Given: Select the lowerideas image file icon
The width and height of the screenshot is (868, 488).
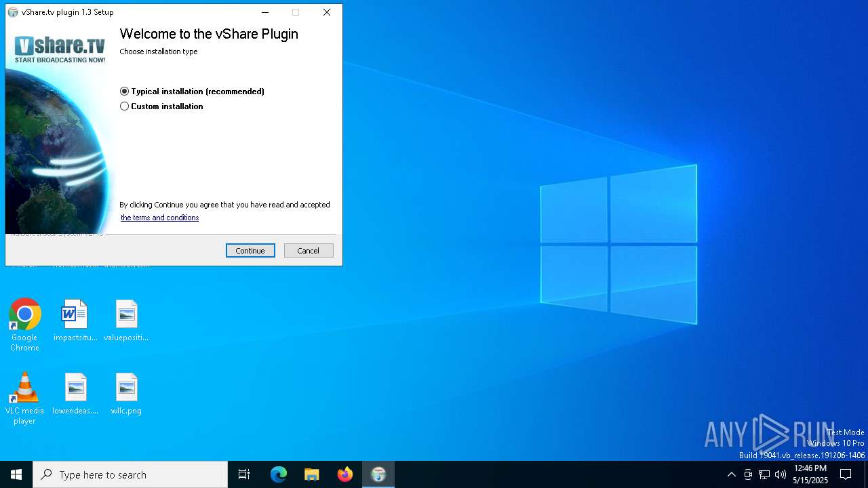Looking at the screenshot, I should point(75,394).
